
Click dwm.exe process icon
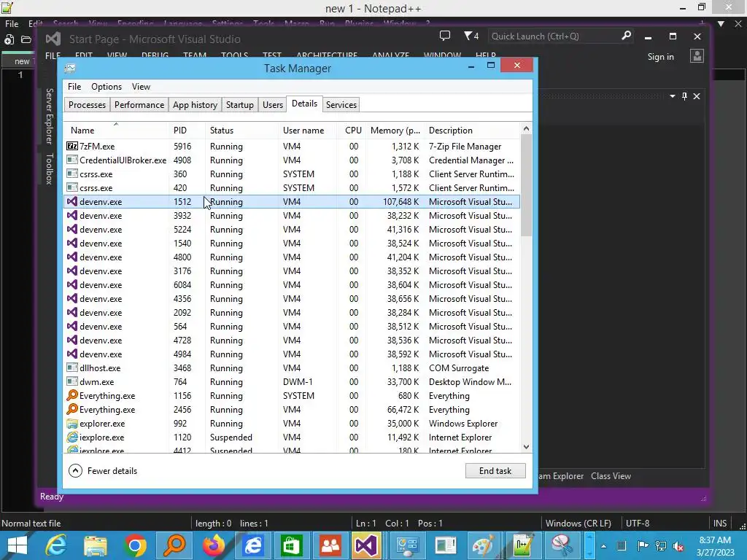(x=72, y=381)
